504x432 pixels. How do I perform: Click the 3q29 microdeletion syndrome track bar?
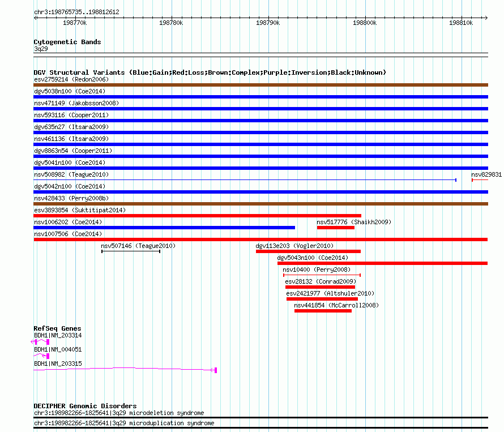click(x=260, y=417)
